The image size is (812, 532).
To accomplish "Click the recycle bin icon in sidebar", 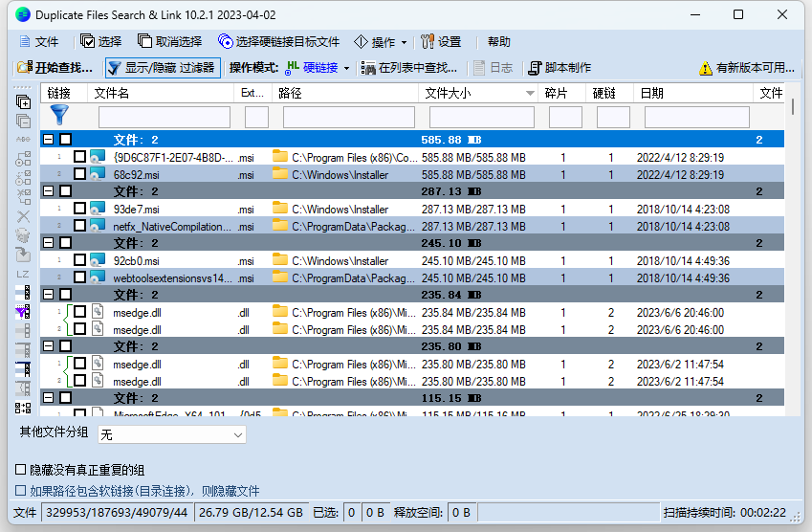I will [23, 235].
